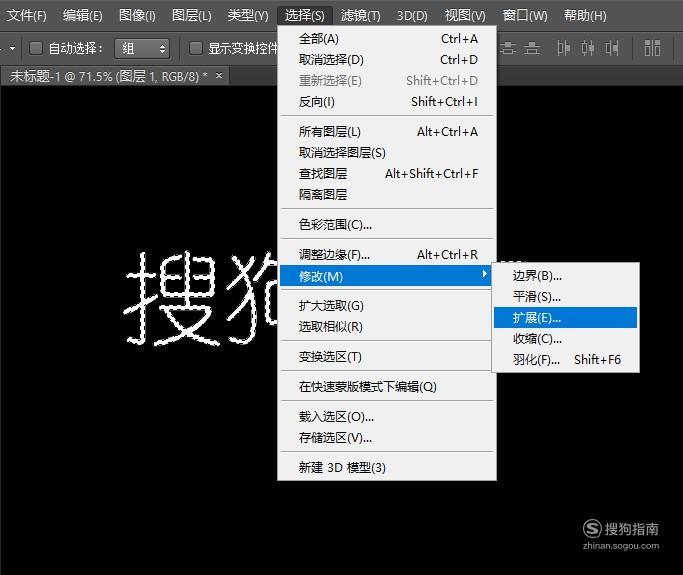Click the align vertical centers icon
Image resolution: width=683 pixels, height=575 pixels.
coord(507,48)
